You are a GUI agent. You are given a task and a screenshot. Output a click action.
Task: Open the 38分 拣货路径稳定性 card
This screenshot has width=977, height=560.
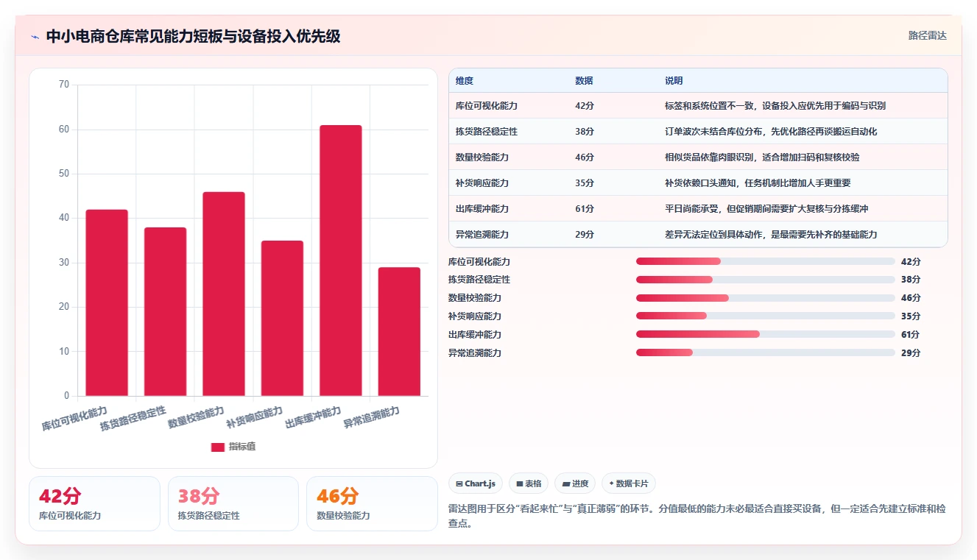tap(233, 503)
